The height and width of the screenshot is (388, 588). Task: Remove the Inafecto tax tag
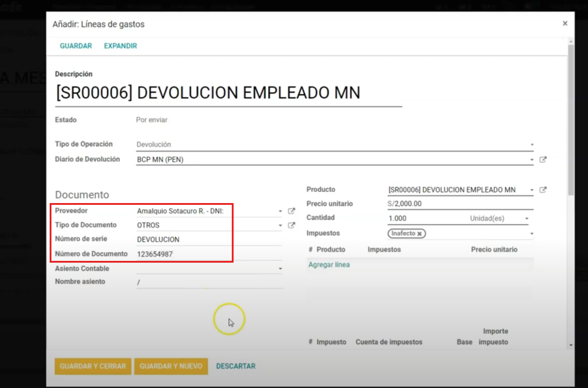(419, 233)
